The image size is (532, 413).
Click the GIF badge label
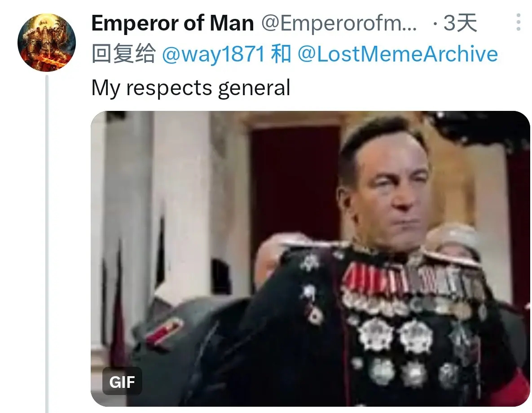pos(122,382)
